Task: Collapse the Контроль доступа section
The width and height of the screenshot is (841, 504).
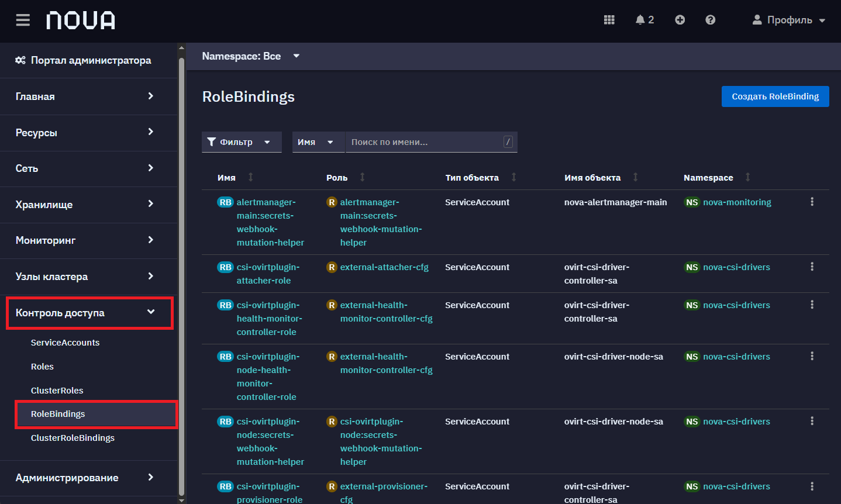Action: 89,313
